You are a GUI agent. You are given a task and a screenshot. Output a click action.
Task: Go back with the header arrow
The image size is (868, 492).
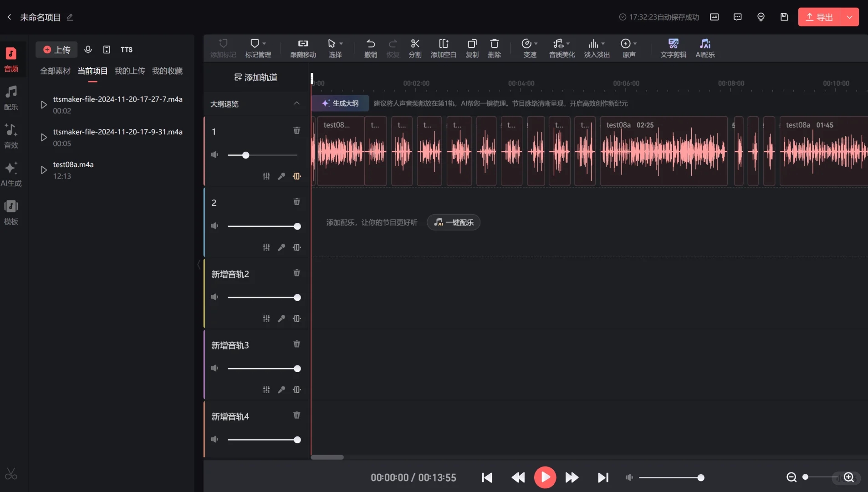(9, 17)
